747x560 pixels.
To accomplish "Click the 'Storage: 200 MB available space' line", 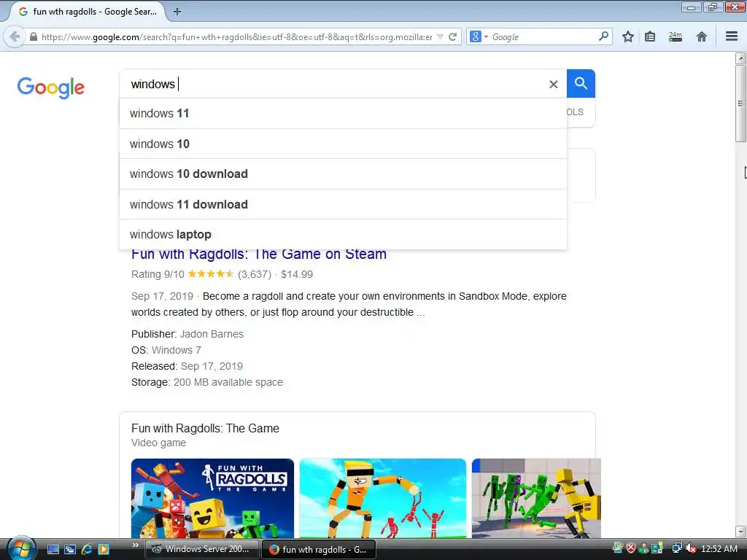I will (207, 382).
